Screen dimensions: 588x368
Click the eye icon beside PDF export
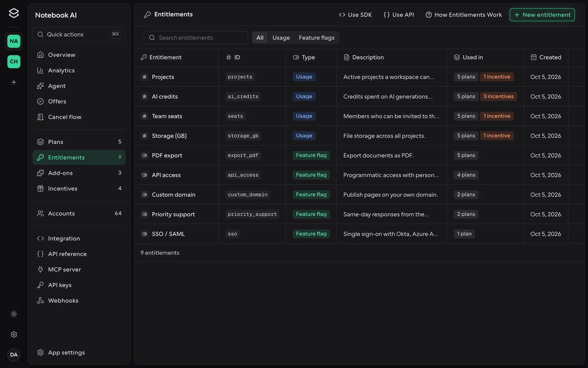(x=144, y=155)
